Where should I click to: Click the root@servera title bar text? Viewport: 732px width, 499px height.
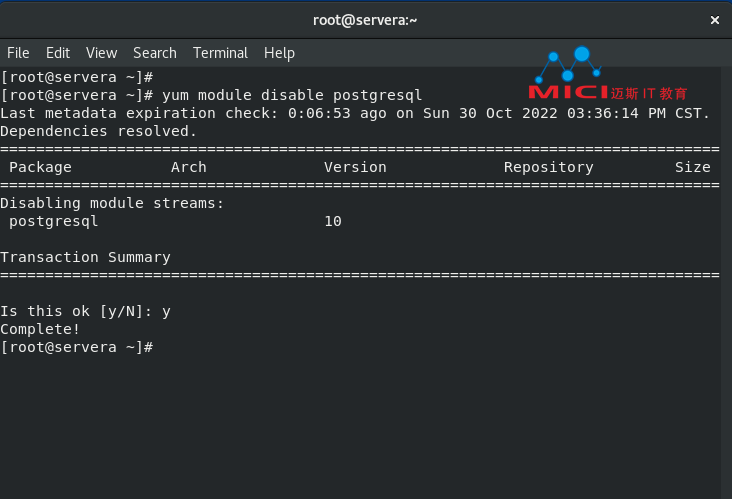tap(365, 20)
